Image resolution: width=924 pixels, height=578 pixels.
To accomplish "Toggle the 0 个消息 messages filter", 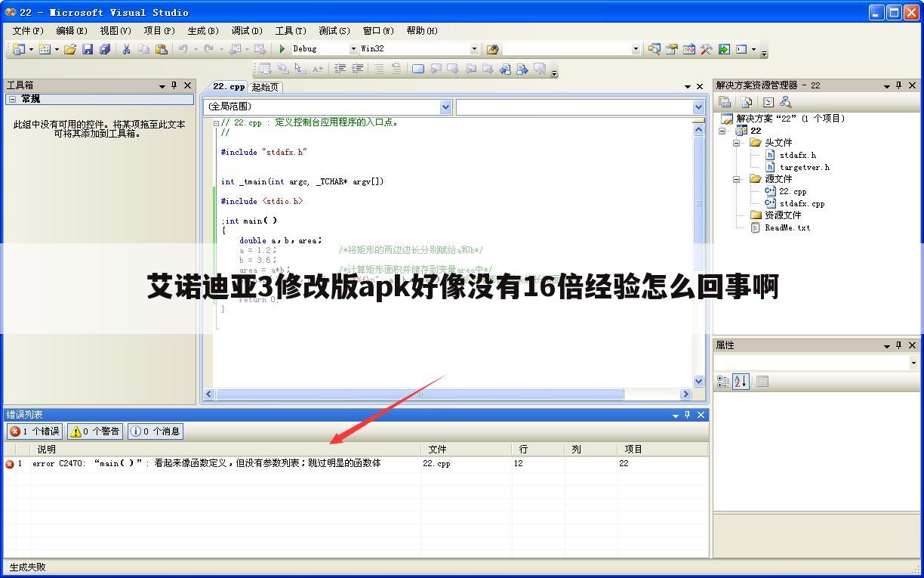I will click(156, 431).
